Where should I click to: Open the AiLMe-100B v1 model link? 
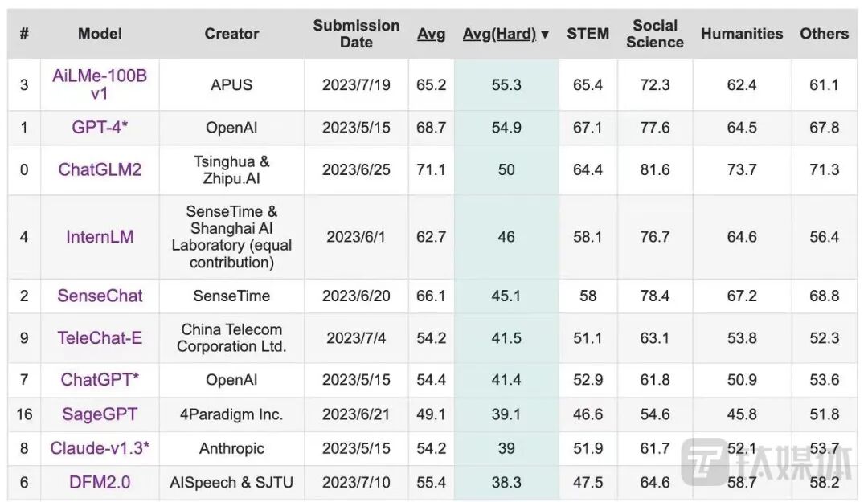pos(100,84)
